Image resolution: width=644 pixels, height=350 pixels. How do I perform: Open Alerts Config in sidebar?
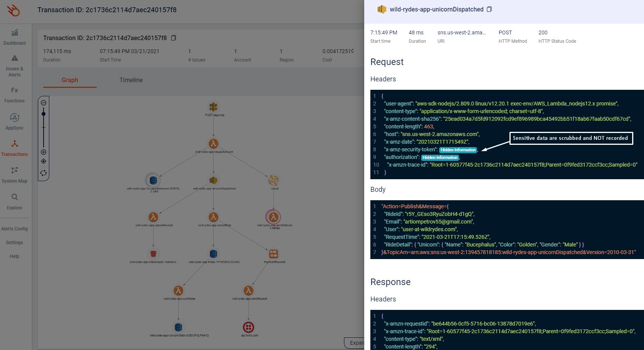pos(15,229)
